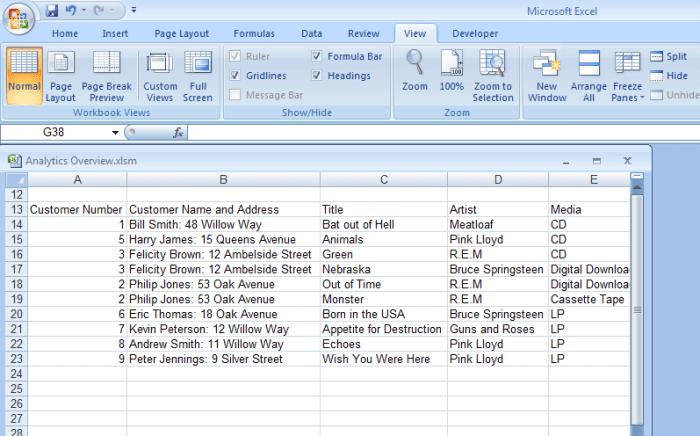The height and width of the screenshot is (436, 700).
Task: Open the Undo history dropdown arrow
Action: [83, 10]
